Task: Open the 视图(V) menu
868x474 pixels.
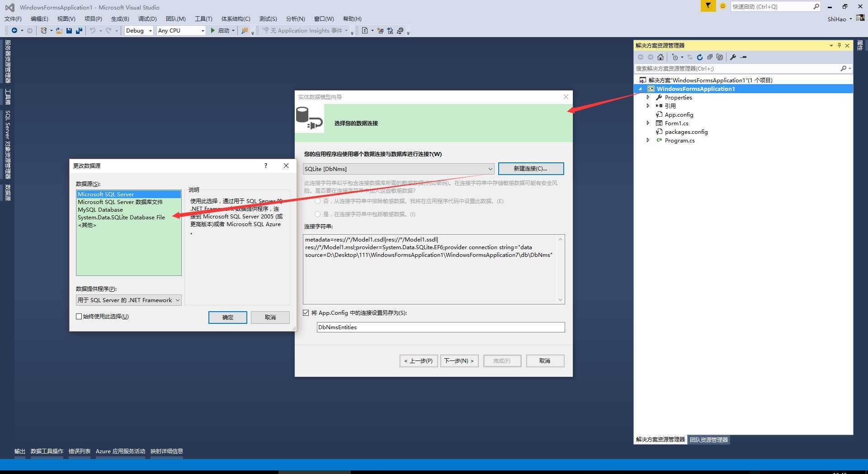Action: coord(66,19)
